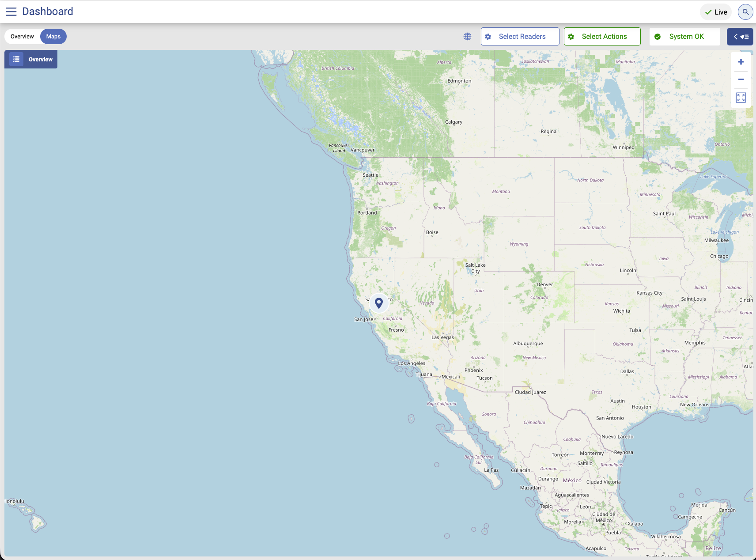The width and height of the screenshot is (756, 560).
Task: Switch to Overview view toggle
Action: coord(22,37)
